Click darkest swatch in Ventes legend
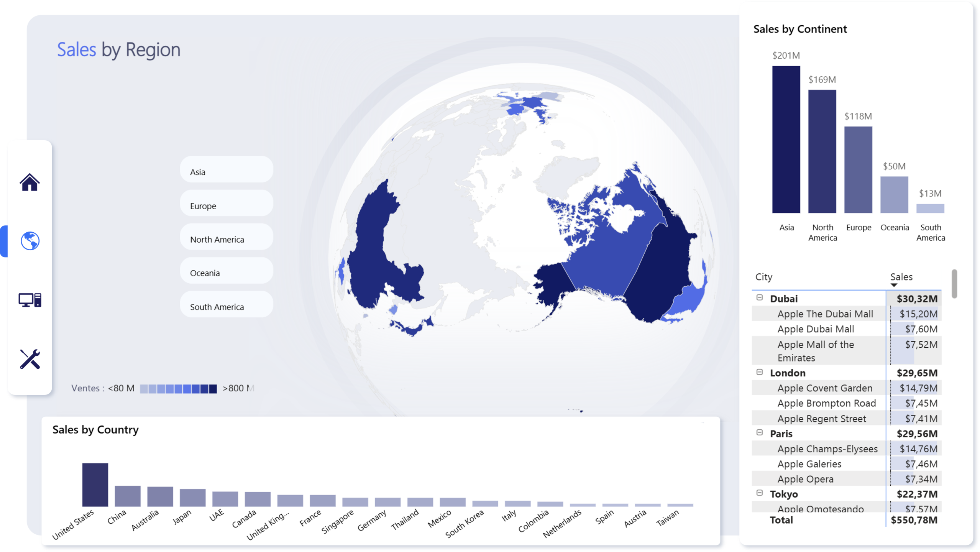980x552 pixels. (x=213, y=389)
